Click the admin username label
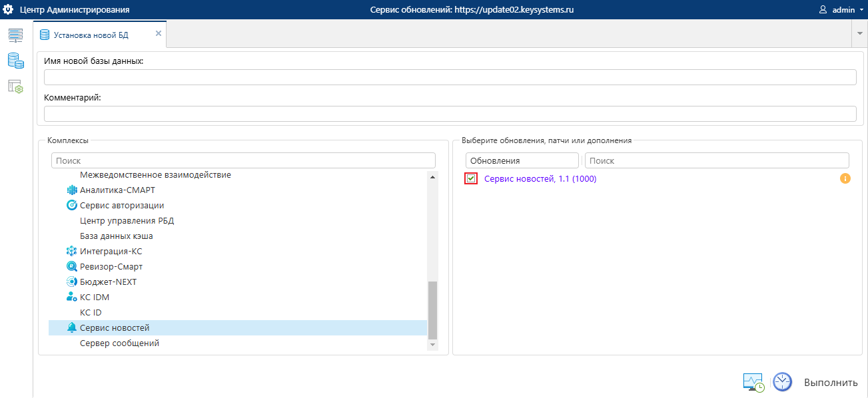Viewport: 868px width, 398px height. pyautogui.click(x=844, y=10)
